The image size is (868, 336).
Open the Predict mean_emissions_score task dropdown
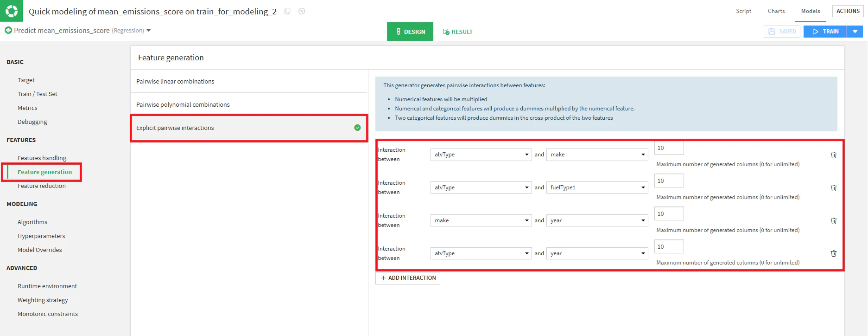click(149, 30)
